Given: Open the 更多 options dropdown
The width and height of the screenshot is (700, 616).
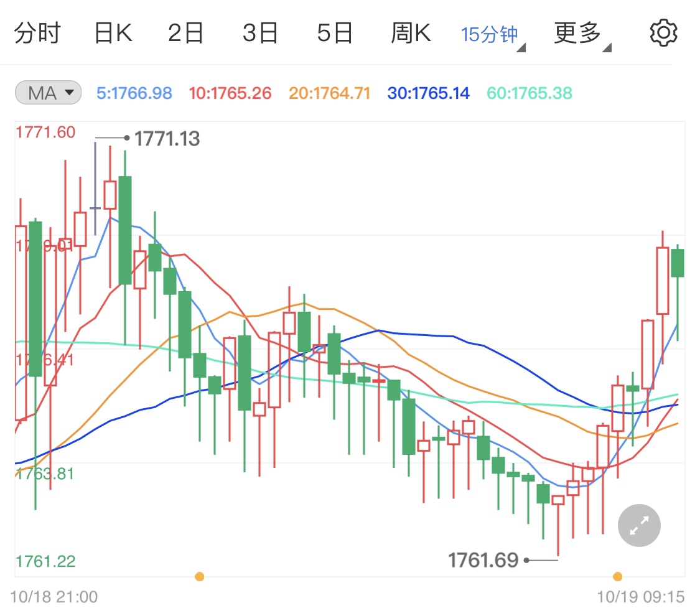Looking at the screenshot, I should (x=582, y=34).
